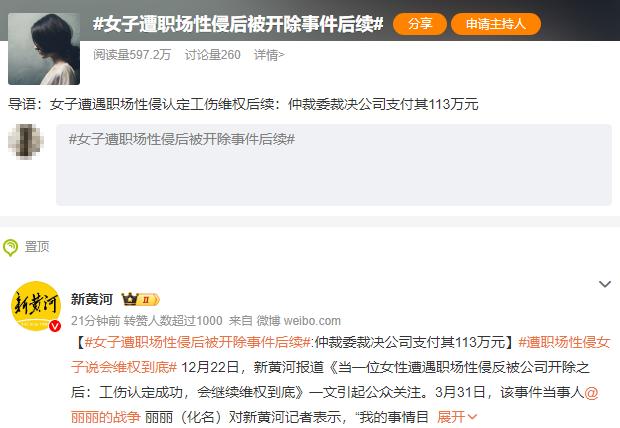The width and height of the screenshot is (620, 428).
Task: Click the 分享 share button
Action: (420, 24)
